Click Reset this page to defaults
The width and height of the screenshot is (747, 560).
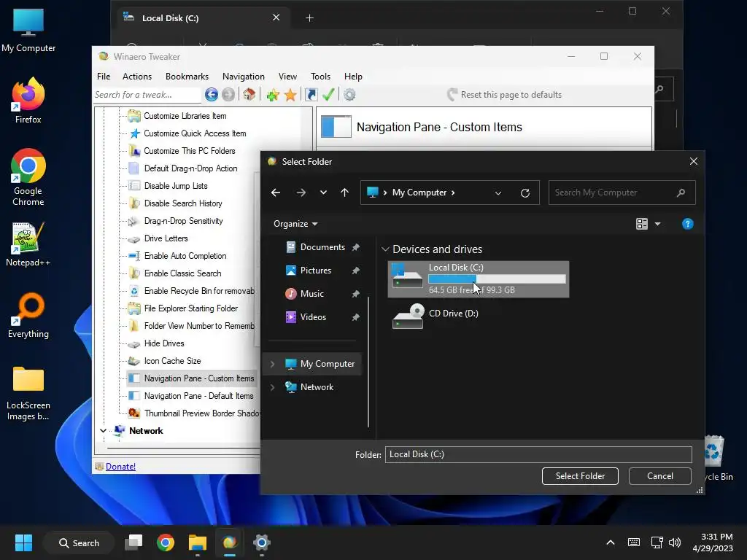click(x=504, y=95)
